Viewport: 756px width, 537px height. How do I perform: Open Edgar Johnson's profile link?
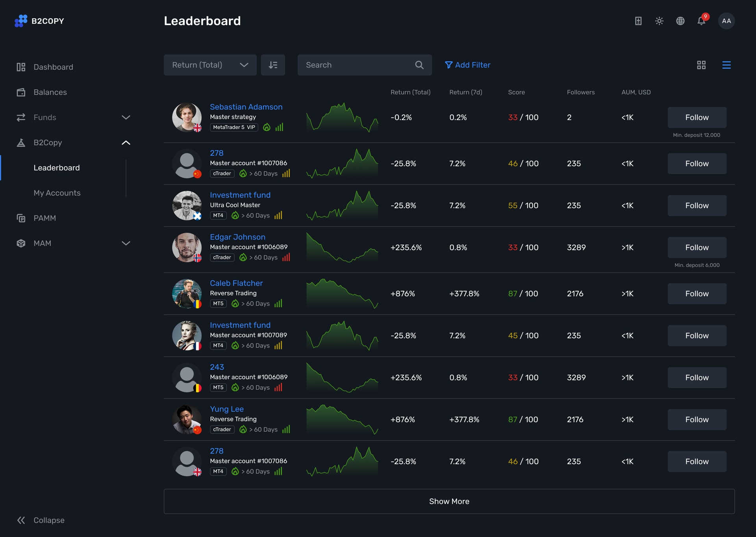[237, 237]
